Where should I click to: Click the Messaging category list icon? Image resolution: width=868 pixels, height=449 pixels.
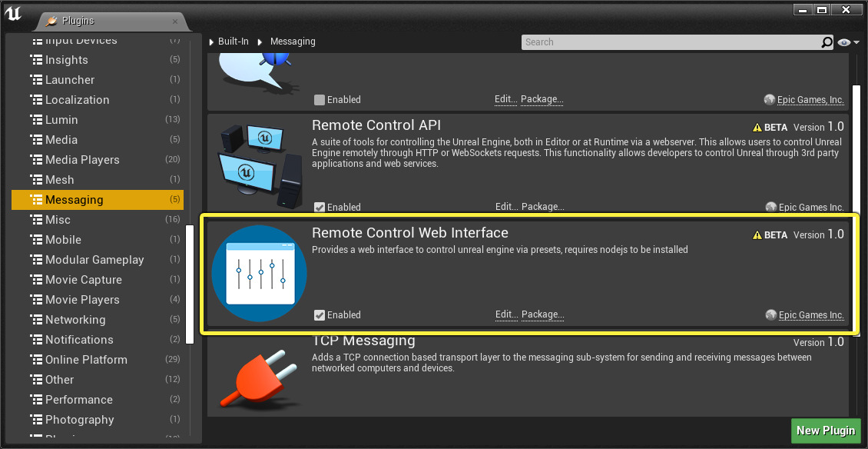[x=36, y=200]
